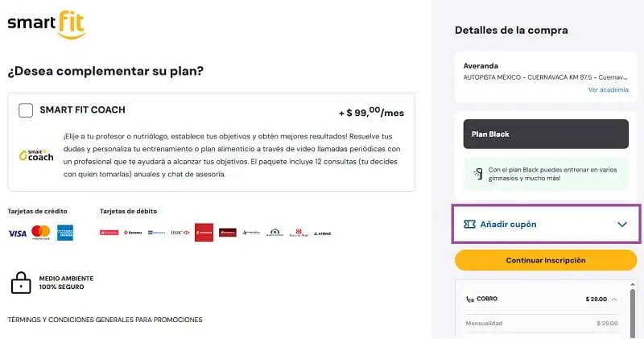Viewport: 644px width, 339px height.
Task: Click the scrollbar up arrow
Action: coord(633,284)
